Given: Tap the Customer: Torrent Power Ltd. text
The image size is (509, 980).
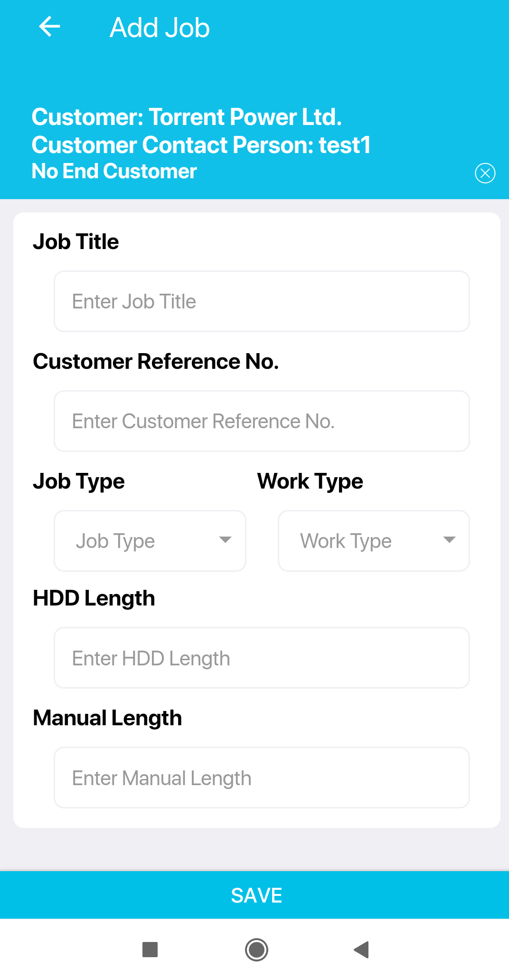Looking at the screenshot, I should coord(187,117).
